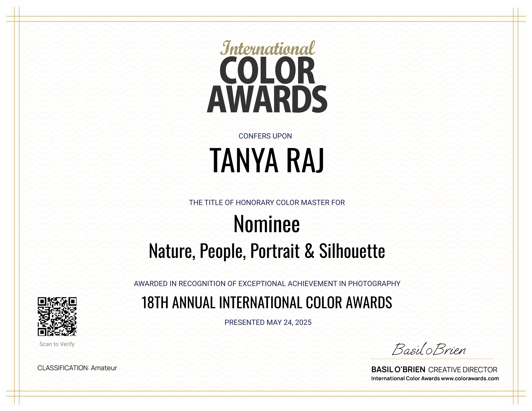This screenshot has height=411, width=532.
Task: Click the 'Nature, People, Portrait & Silhouette' category text
Action: (267, 251)
